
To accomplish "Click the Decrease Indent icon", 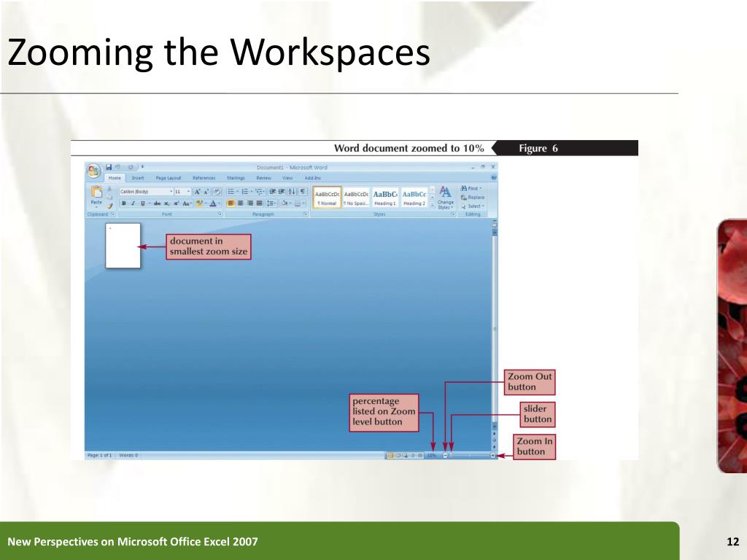I will pyautogui.click(x=273, y=192).
